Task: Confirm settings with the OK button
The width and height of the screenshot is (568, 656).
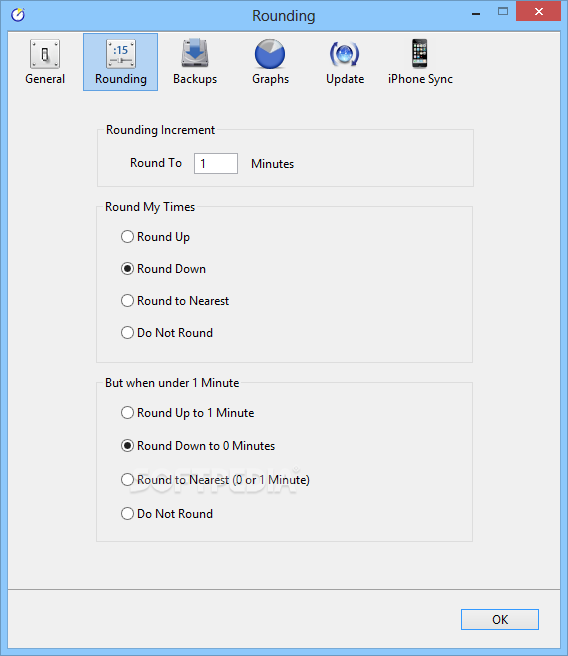Action: [500, 619]
